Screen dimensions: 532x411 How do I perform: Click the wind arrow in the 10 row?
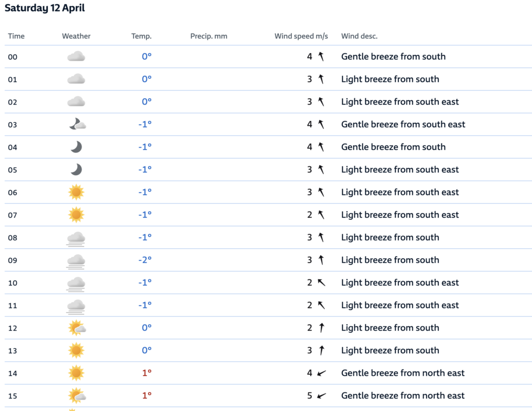[322, 283]
